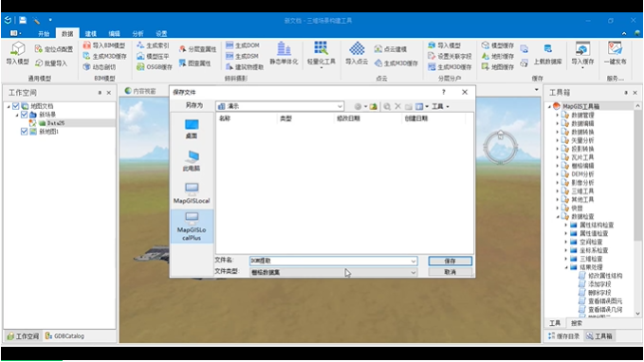Toggle the 地图文档 checkbox in workspace tree
This screenshot has height=362, width=644.
(16, 106)
